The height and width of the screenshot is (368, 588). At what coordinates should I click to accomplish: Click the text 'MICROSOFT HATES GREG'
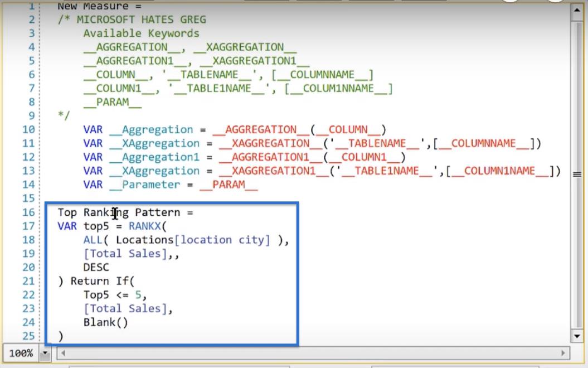(x=142, y=20)
